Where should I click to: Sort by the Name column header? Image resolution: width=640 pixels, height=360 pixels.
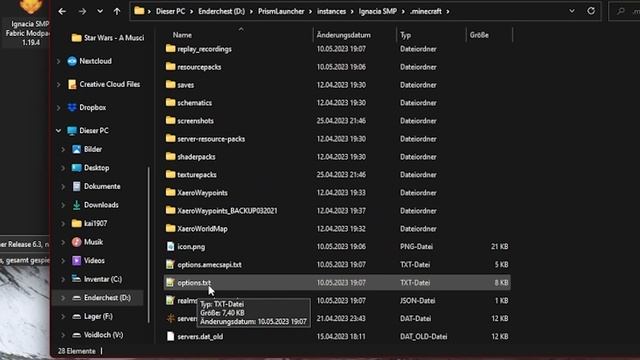point(182,35)
